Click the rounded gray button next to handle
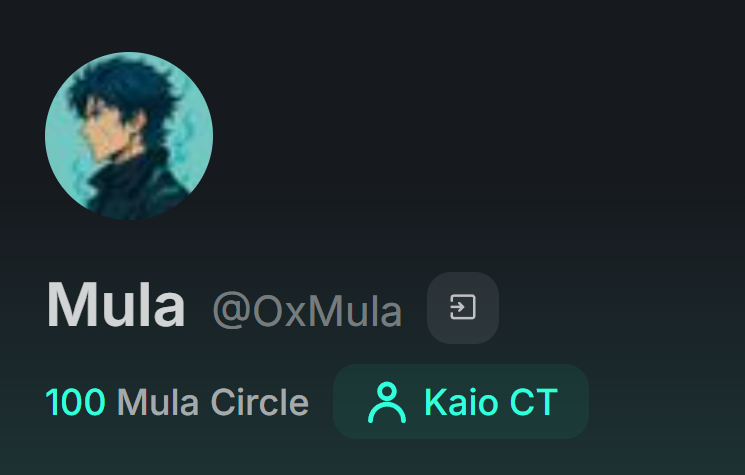745x475 pixels. tap(463, 308)
